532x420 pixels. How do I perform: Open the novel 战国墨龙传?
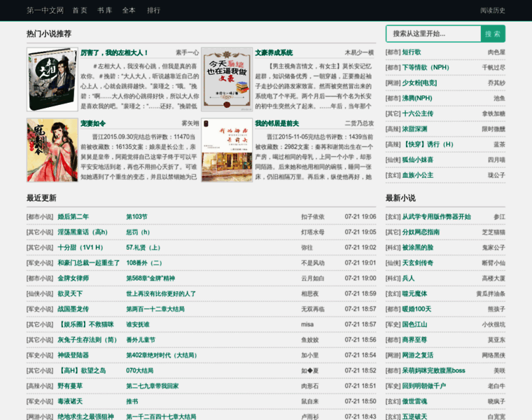tap(73, 309)
